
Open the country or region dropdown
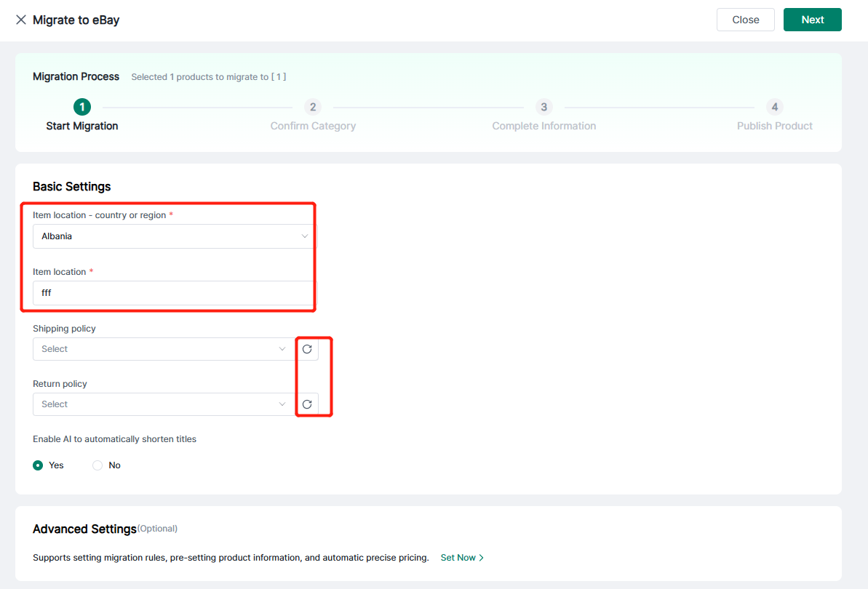pos(173,236)
